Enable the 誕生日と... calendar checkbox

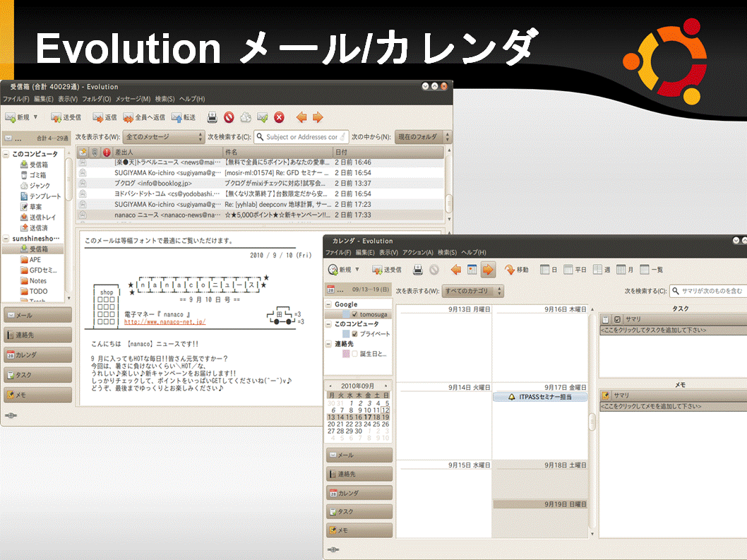[x=354, y=354]
